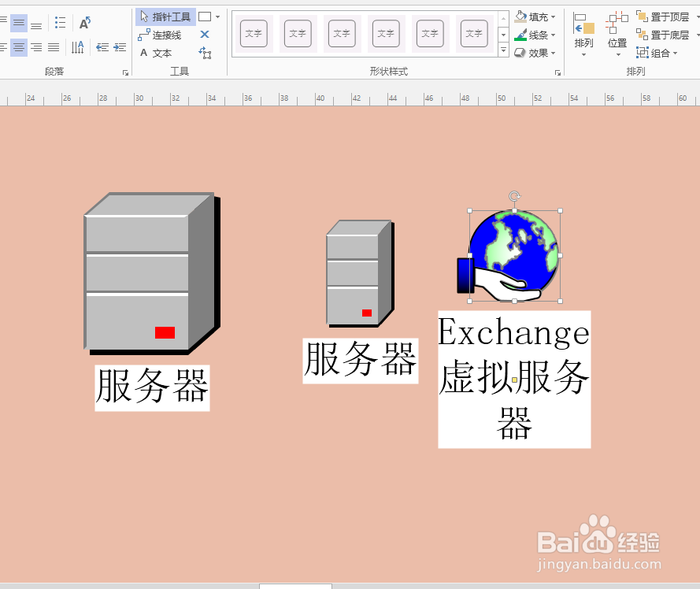The image size is (700, 589).
Task: Click the connection point X tool
Action: pyautogui.click(x=205, y=35)
